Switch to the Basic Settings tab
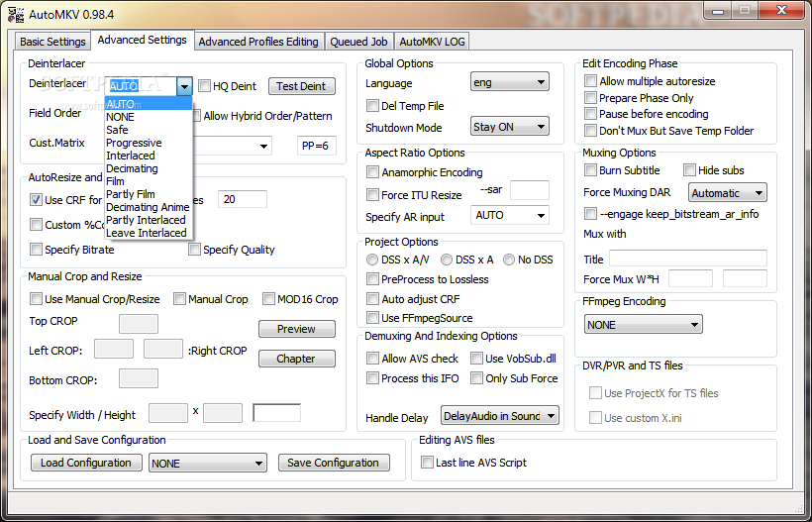The width and height of the screenshot is (812, 522). pyautogui.click(x=52, y=42)
